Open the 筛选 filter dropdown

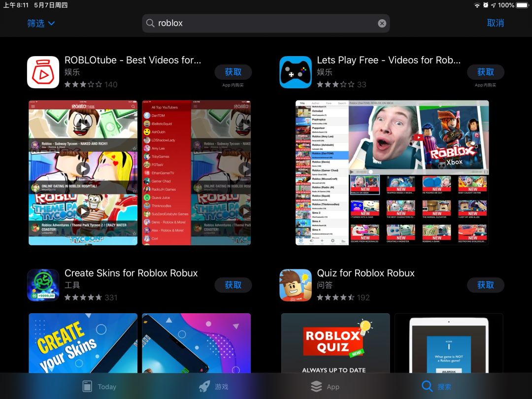tap(41, 24)
